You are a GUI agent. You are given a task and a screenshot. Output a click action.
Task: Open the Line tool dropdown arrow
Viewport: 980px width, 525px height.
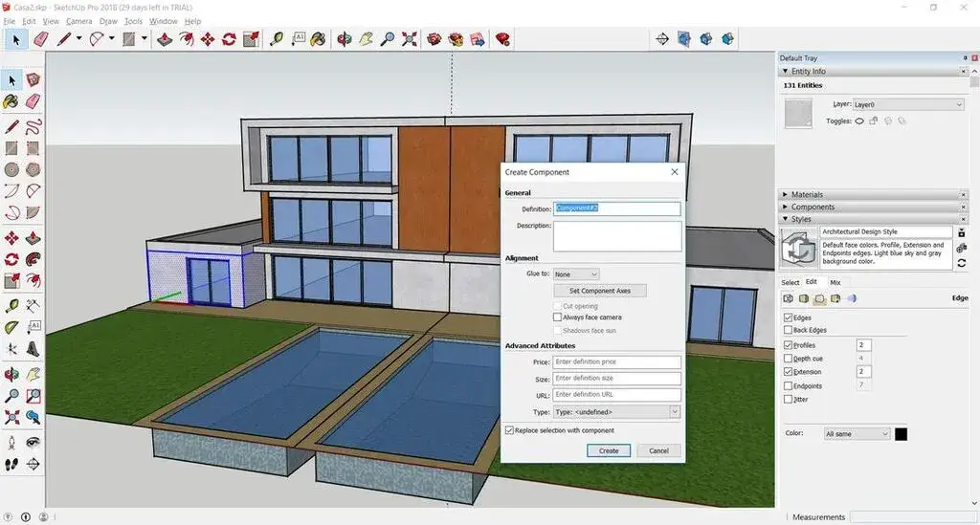[x=78, y=38]
